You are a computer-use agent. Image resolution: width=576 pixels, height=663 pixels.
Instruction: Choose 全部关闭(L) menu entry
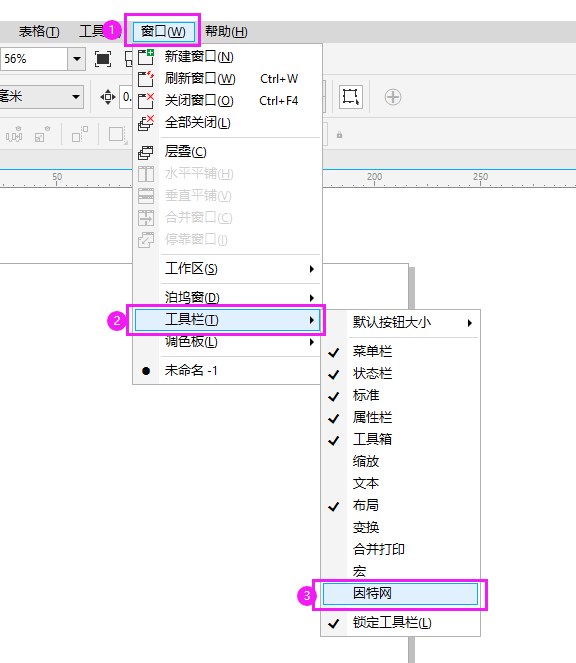point(228,123)
